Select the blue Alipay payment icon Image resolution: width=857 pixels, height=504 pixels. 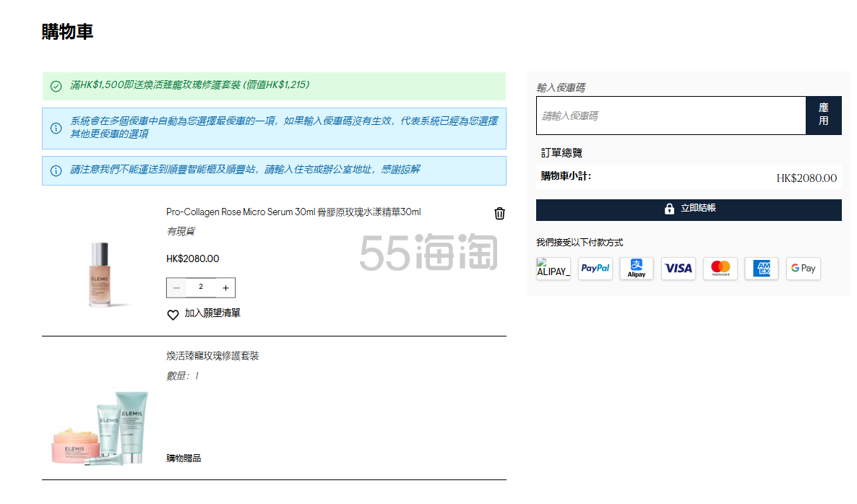pyautogui.click(x=637, y=269)
